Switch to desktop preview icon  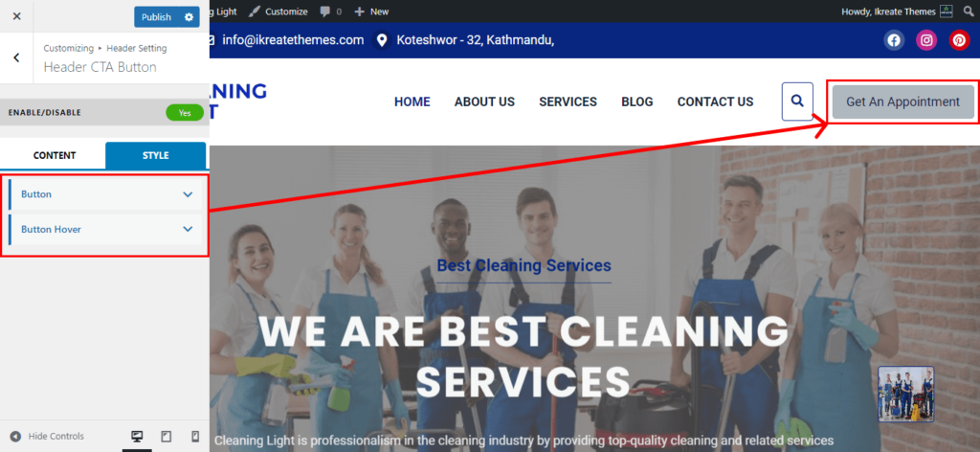pyautogui.click(x=137, y=437)
